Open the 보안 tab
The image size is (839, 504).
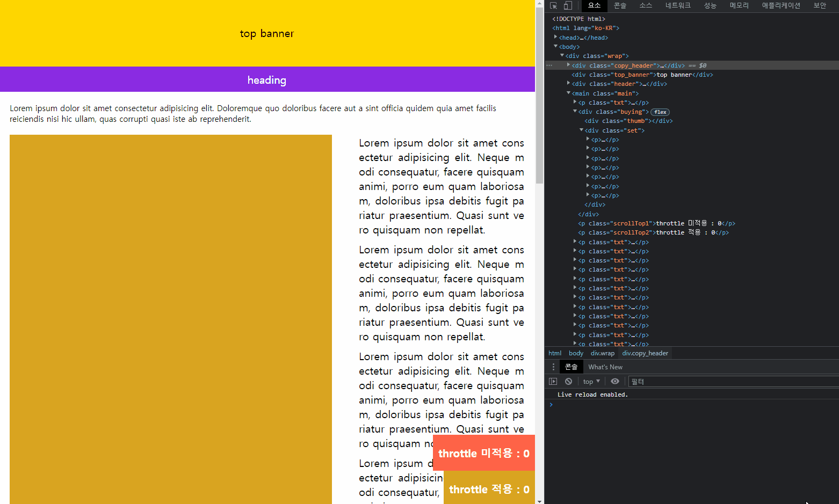click(820, 6)
